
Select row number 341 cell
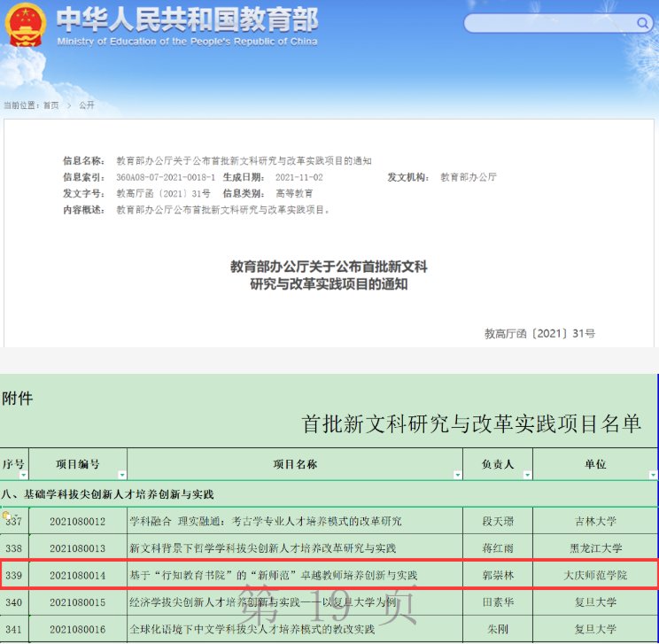[14, 629]
